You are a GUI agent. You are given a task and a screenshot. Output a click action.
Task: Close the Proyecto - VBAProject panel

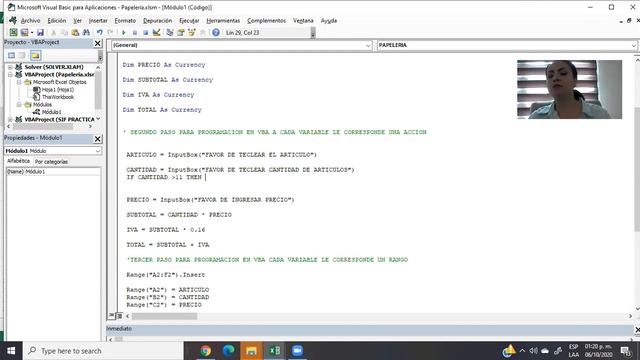coord(98,43)
